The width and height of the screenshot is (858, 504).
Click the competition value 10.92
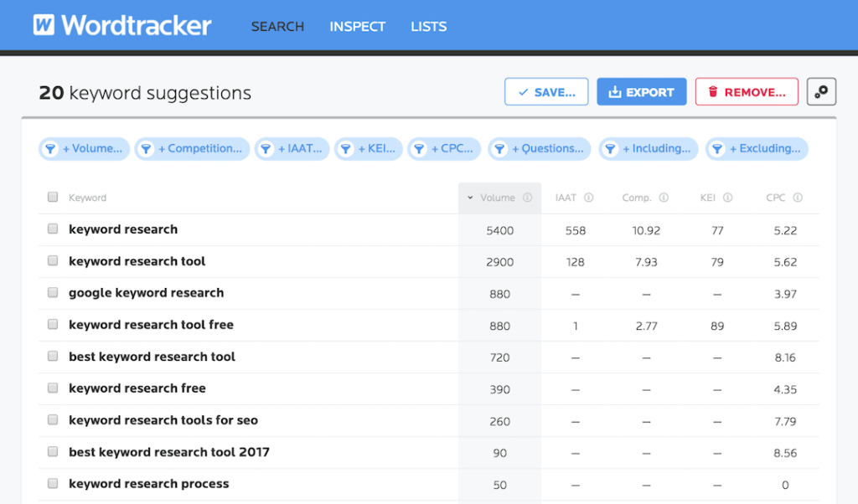646,231
